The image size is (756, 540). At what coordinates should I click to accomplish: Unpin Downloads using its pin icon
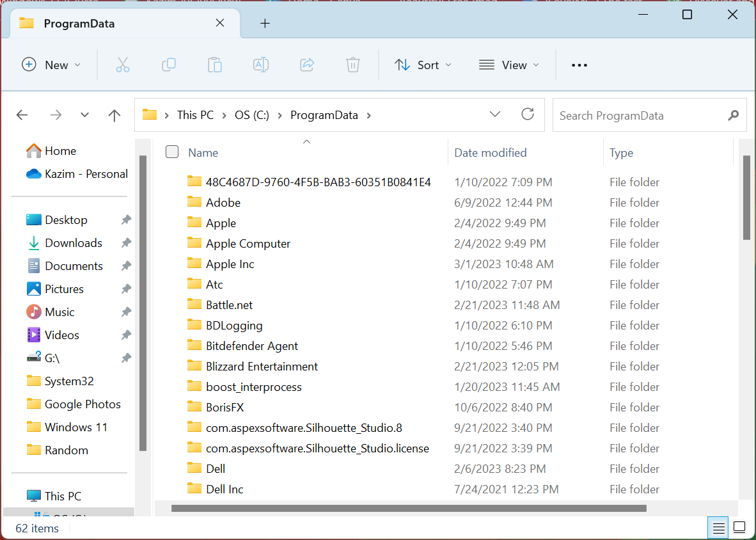pos(126,243)
